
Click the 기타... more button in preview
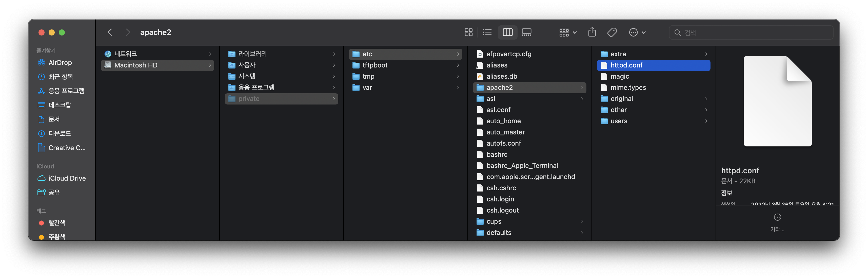(777, 221)
